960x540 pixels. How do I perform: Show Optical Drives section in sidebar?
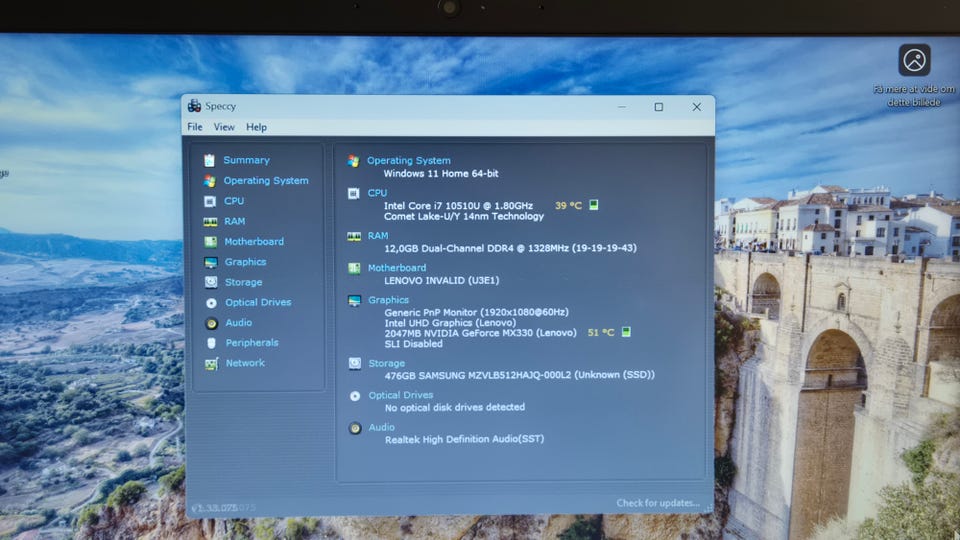tap(258, 302)
